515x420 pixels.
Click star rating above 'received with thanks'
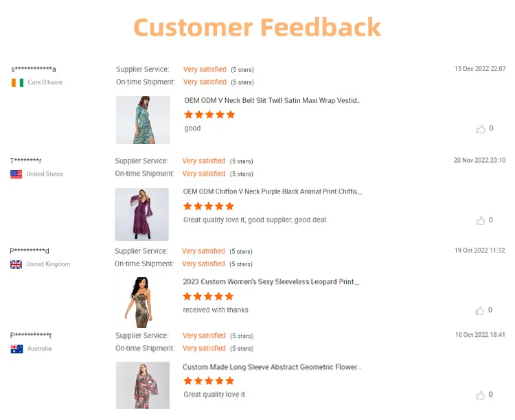[x=208, y=296]
